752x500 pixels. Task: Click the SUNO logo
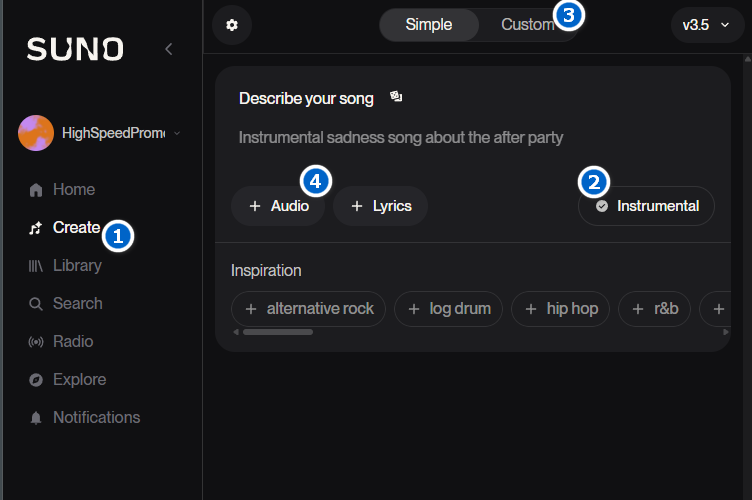(75, 49)
